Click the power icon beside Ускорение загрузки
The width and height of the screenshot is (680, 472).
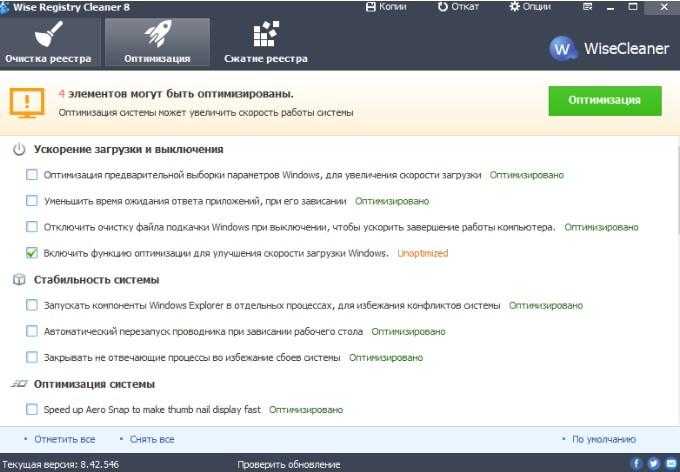19,150
